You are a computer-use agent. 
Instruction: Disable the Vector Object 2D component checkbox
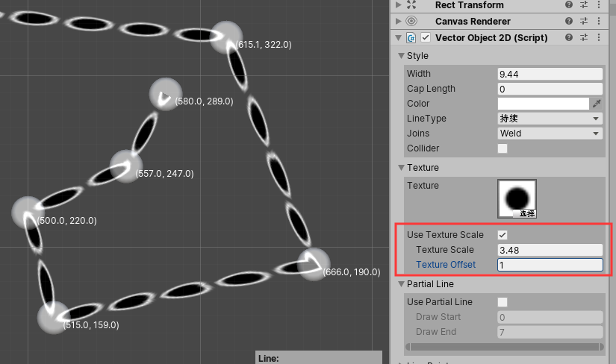tap(426, 37)
